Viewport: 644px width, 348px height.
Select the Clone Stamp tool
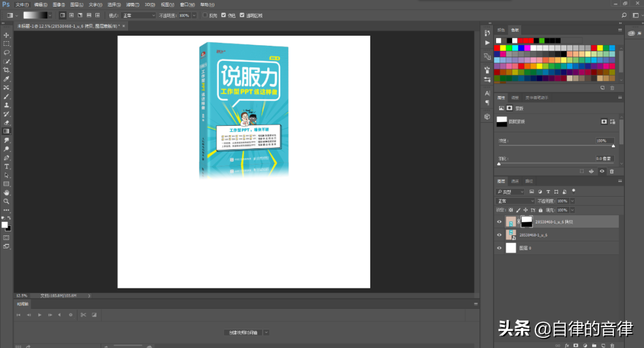(x=6, y=105)
